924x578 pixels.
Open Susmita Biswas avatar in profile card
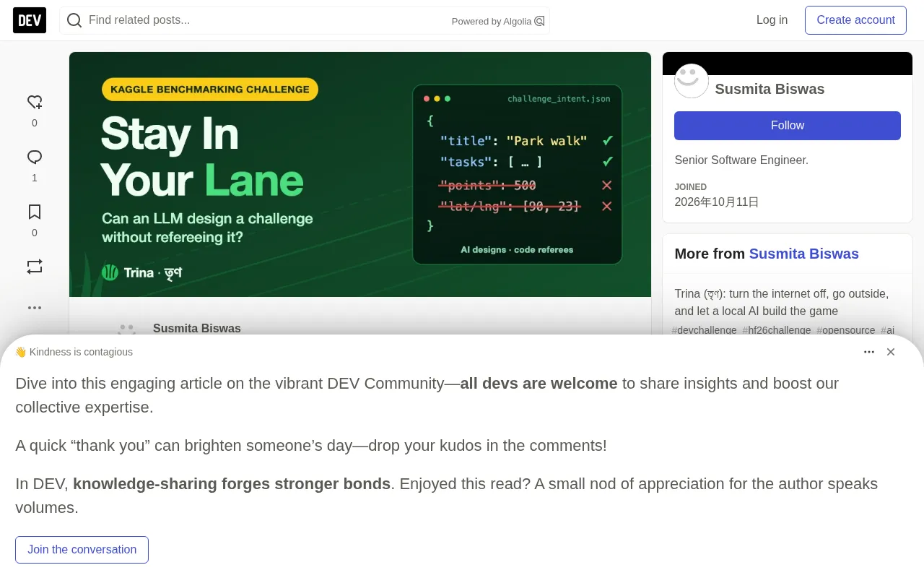click(692, 81)
